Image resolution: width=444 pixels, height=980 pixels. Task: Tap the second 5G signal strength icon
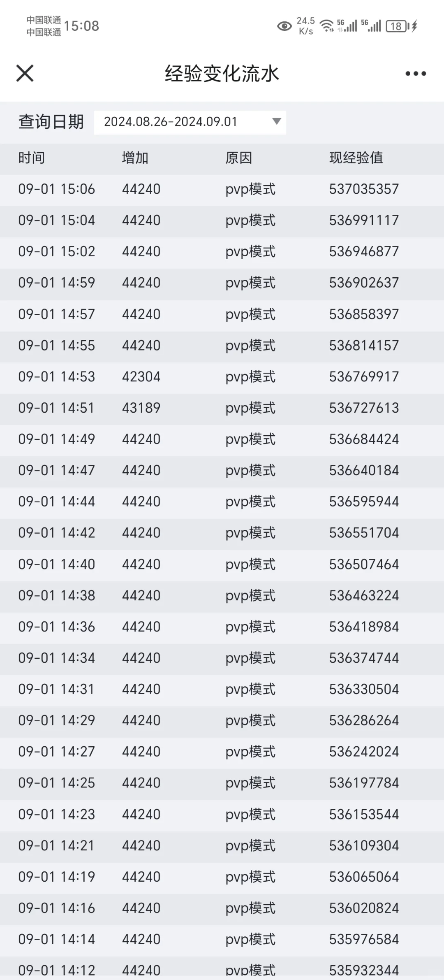coord(371,26)
